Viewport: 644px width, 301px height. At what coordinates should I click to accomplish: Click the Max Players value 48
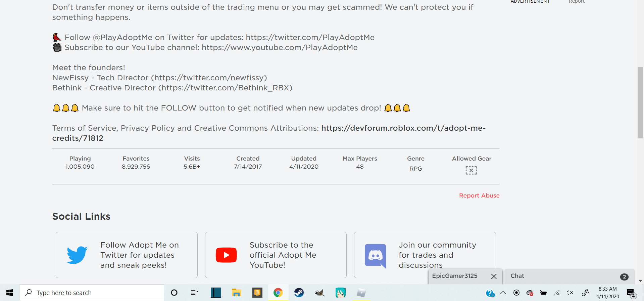[360, 167]
